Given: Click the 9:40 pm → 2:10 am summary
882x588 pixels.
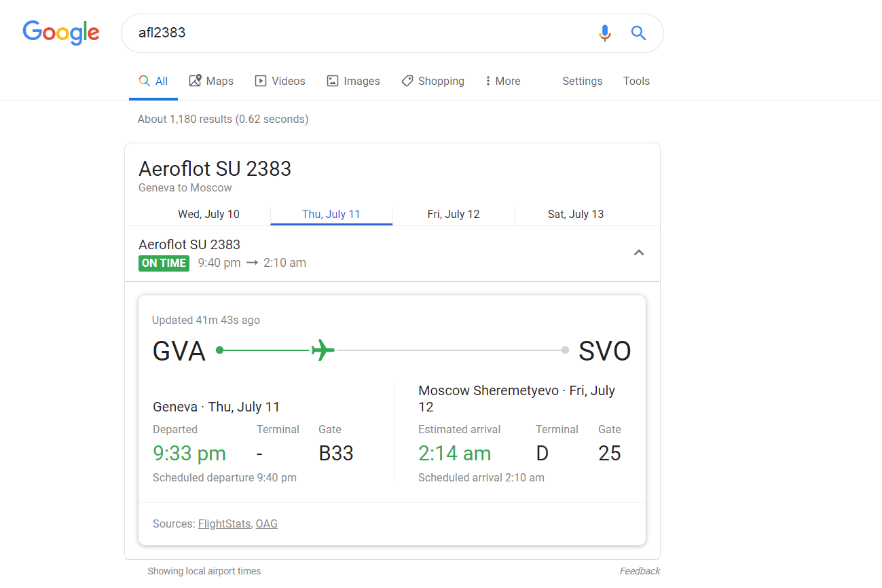Looking at the screenshot, I should (252, 263).
